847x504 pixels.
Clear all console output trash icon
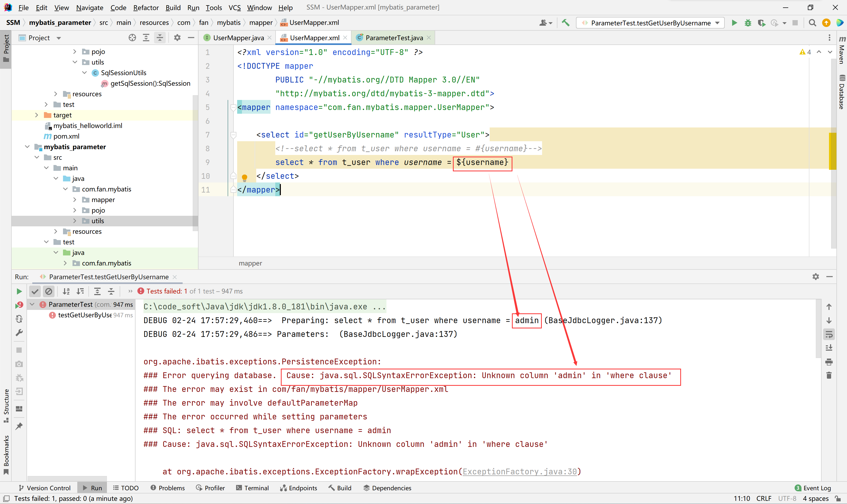tap(829, 375)
